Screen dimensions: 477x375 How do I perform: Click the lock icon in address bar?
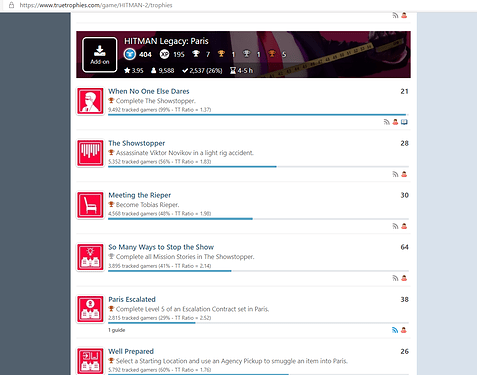point(11,5)
